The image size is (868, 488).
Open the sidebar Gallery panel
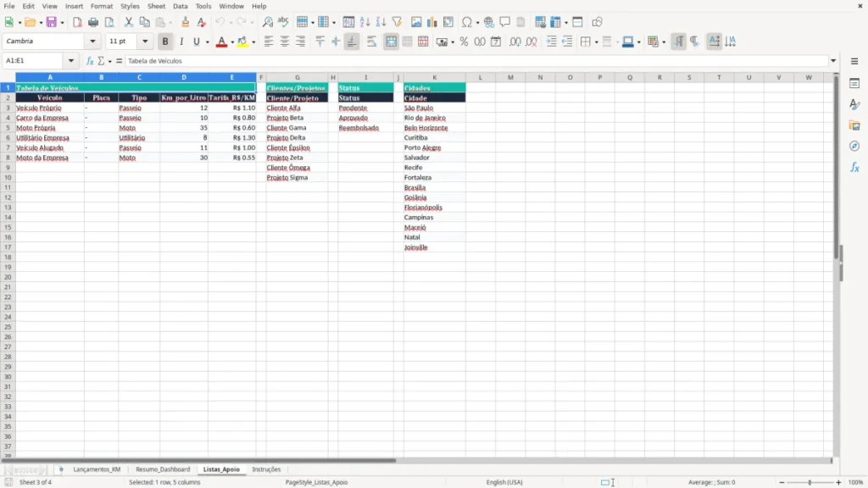(x=854, y=125)
